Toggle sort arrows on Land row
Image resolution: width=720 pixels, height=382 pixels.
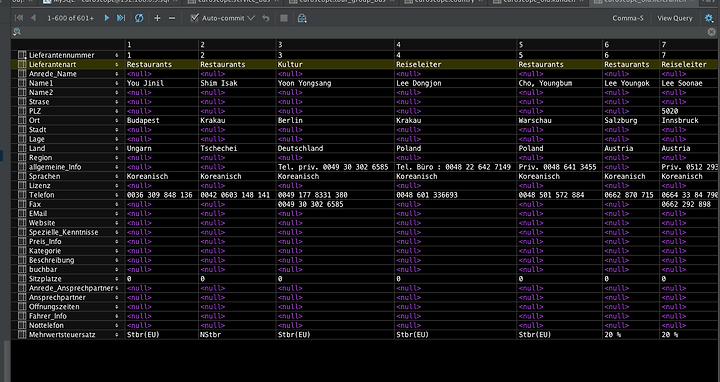(x=117, y=148)
